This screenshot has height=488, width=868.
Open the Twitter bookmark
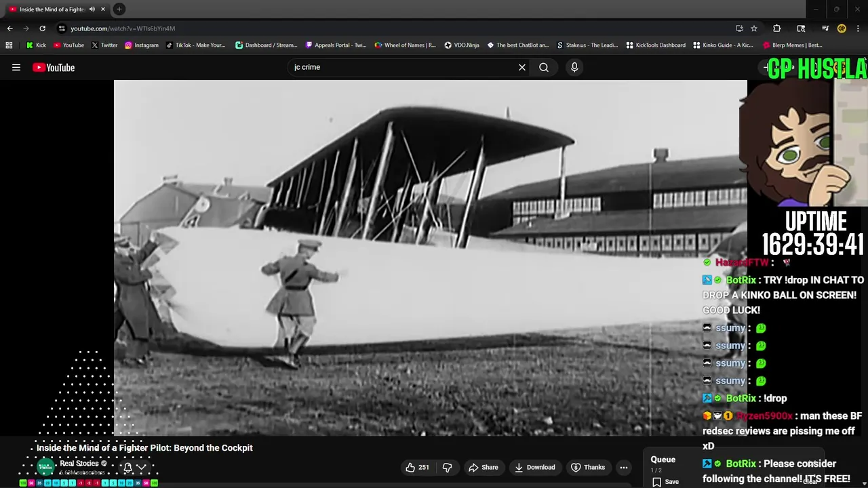(104, 45)
